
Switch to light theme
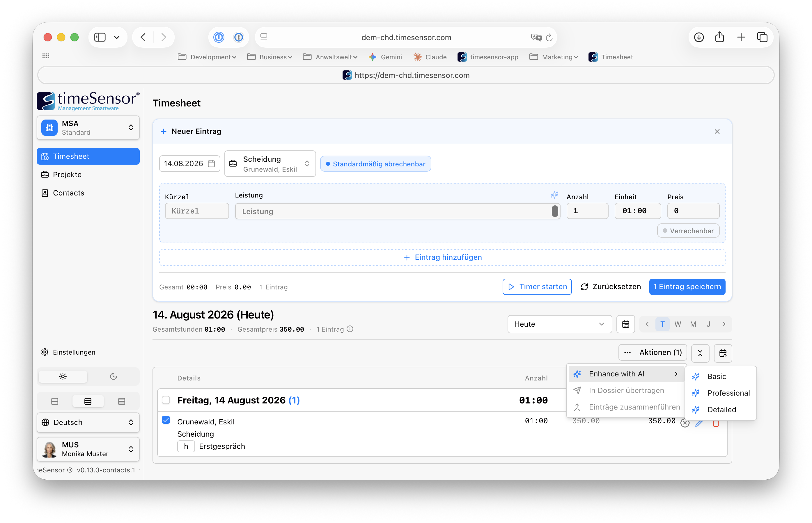pos(63,377)
